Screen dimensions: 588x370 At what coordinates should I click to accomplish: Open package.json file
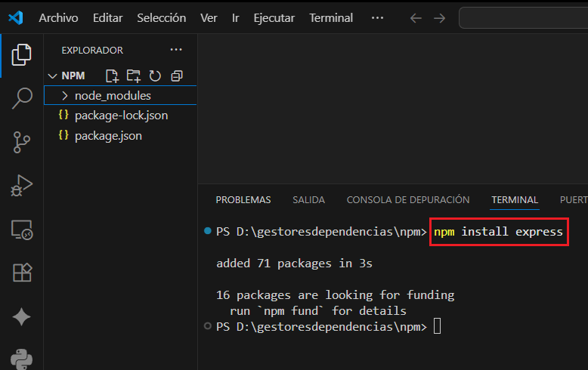point(108,136)
